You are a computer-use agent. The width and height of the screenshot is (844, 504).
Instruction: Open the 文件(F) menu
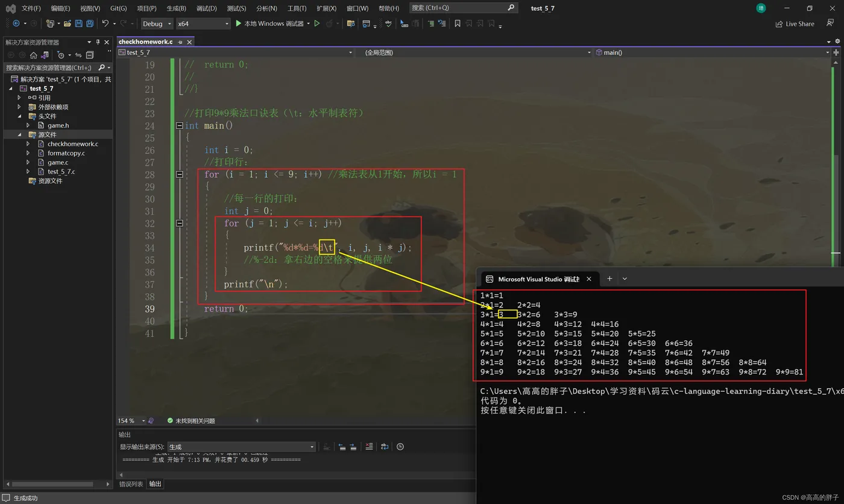31,8
